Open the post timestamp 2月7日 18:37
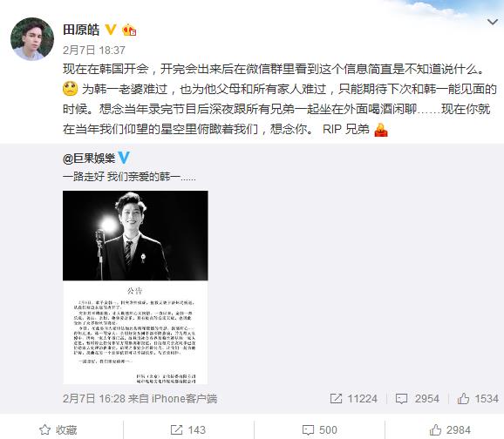 pyautogui.click(x=94, y=51)
